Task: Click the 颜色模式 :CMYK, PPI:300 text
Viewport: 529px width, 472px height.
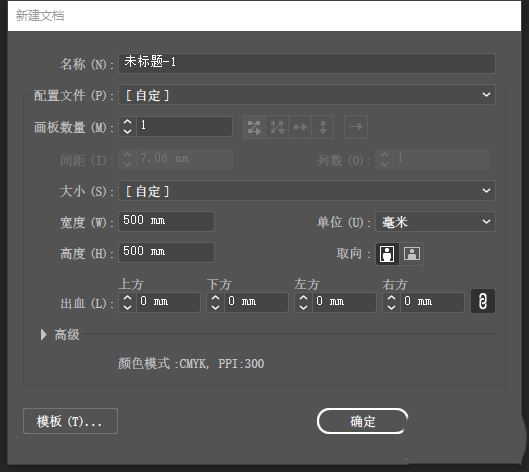Action: 191,364
